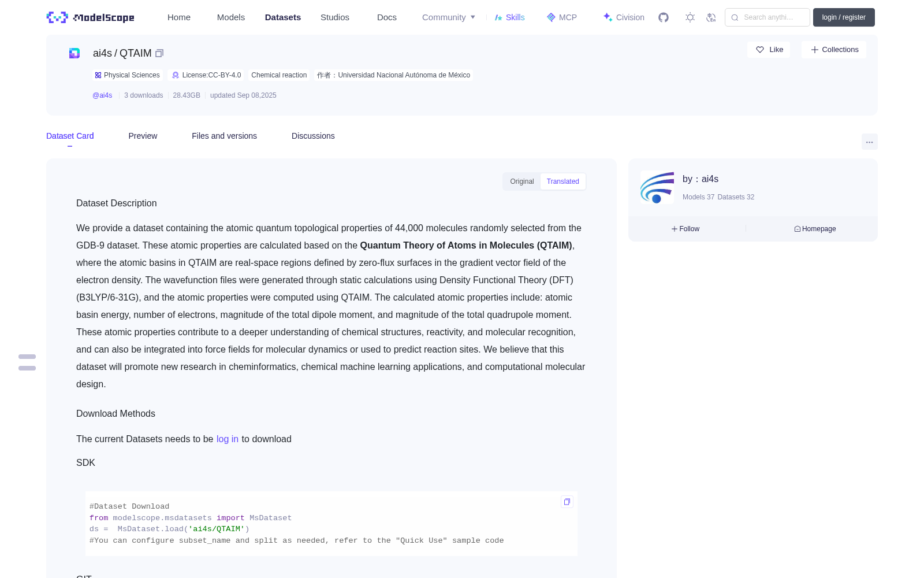The image size is (924, 578).
Task: Open the three-dot more options menu
Action: point(870,142)
